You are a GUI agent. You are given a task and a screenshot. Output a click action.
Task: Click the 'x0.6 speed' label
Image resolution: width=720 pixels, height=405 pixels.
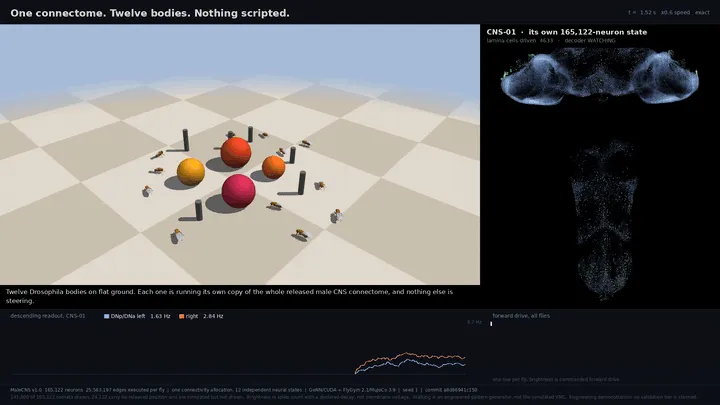(675, 13)
